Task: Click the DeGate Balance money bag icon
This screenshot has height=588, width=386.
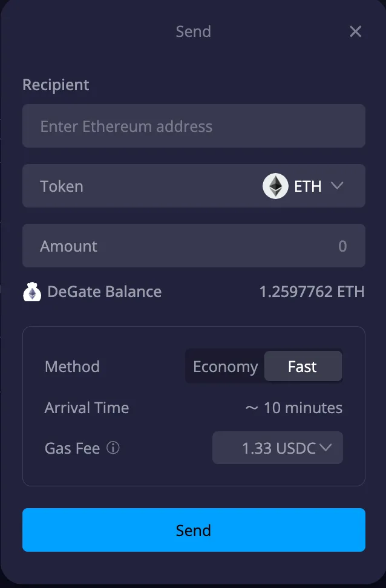Action: pos(32,292)
